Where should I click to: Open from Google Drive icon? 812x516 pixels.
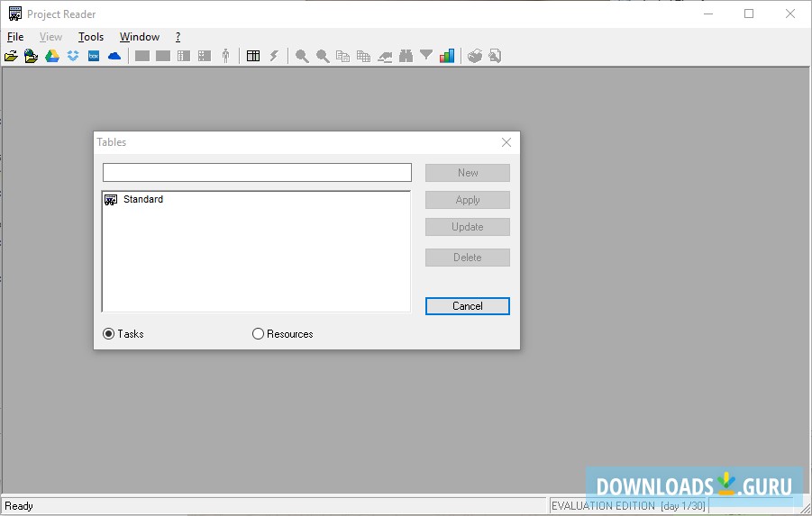pyautogui.click(x=51, y=56)
